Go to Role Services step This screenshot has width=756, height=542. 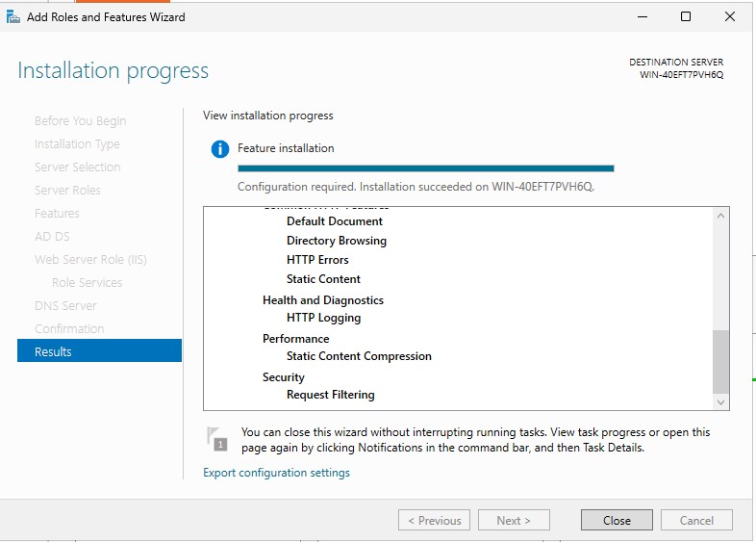point(87,282)
